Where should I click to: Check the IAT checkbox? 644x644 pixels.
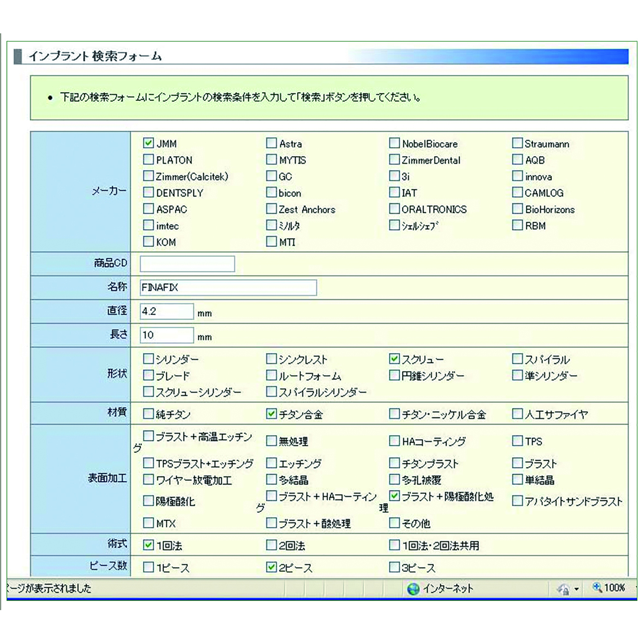394,192
